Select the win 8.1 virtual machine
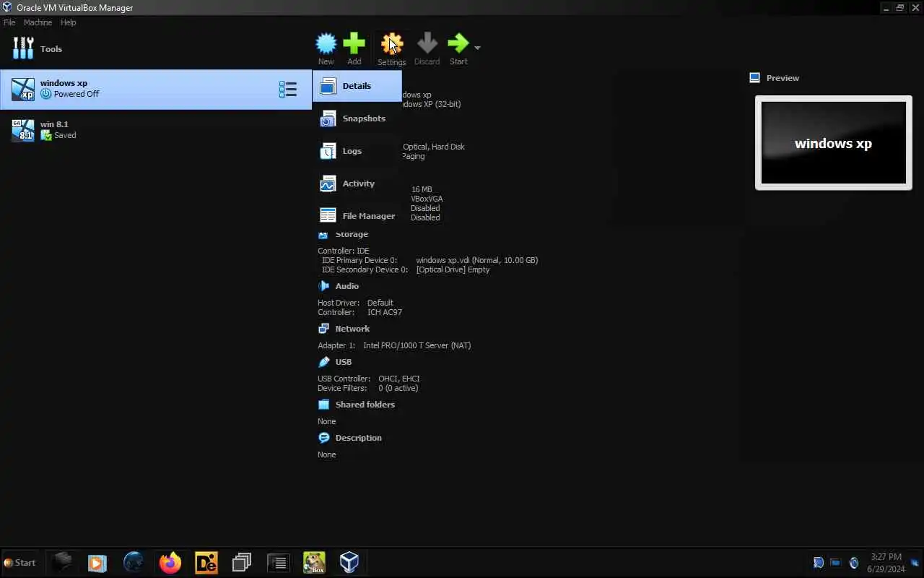The height and width of the screenshot is (578, 924). coord(156,130)
